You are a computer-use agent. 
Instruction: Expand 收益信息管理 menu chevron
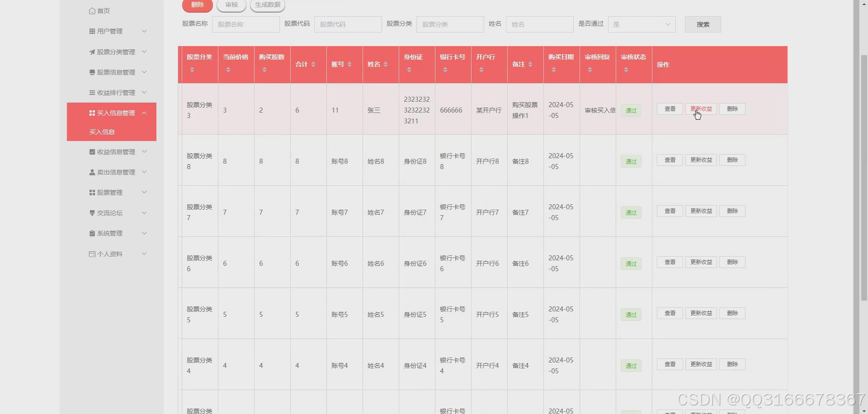tap(144, 151)
